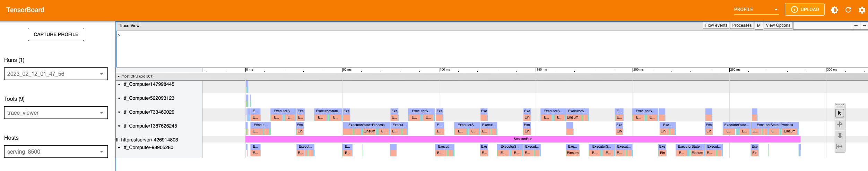Toggle dark mode theme icon
The width and height of the screenshot is (868, 171).
pyautogui.click(x=834, y=10)
